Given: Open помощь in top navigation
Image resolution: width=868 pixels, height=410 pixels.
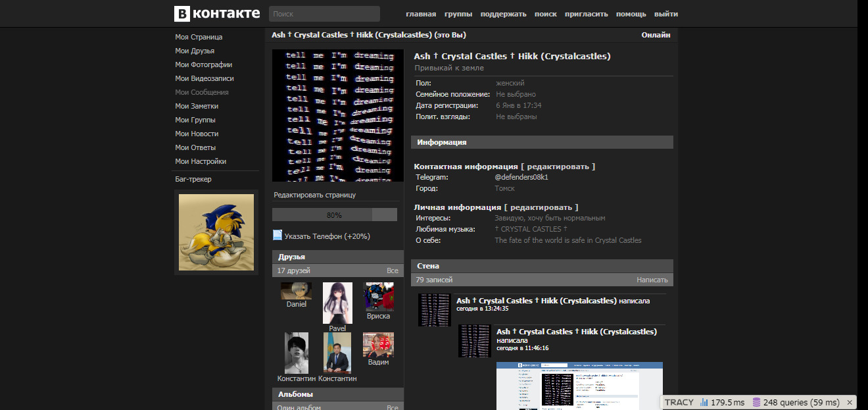Looking at the screenshot, I should [x=631, y=14].
